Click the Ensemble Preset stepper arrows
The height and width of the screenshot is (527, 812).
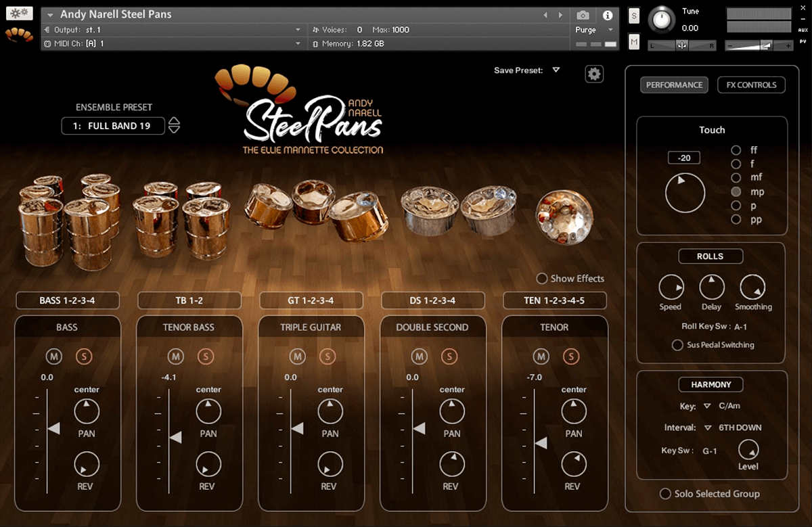pos(174,125)
